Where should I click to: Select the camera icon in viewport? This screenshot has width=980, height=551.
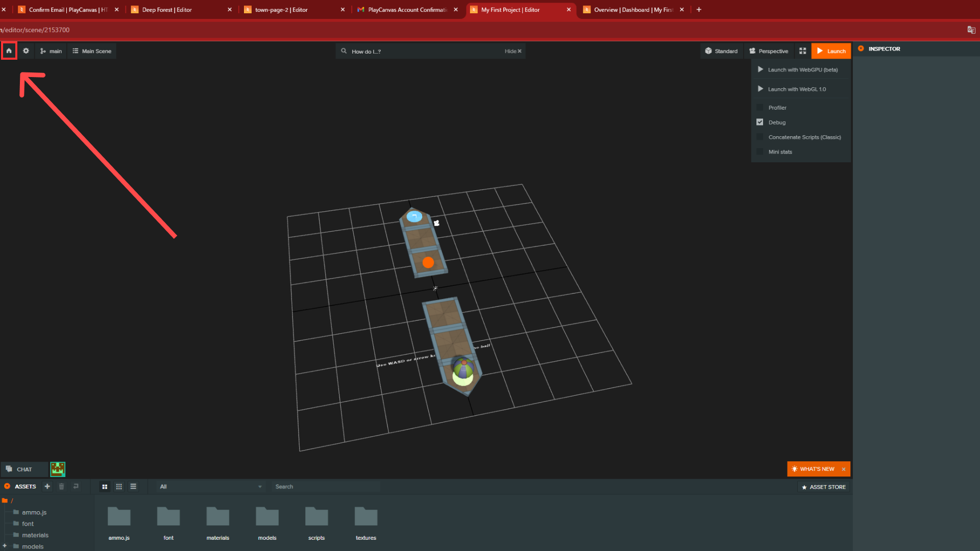tap(436, 223)
